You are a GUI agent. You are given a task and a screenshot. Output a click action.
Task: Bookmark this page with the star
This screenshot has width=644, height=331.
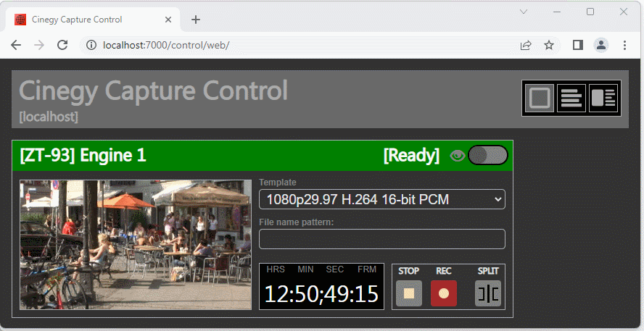pos(549,45)
